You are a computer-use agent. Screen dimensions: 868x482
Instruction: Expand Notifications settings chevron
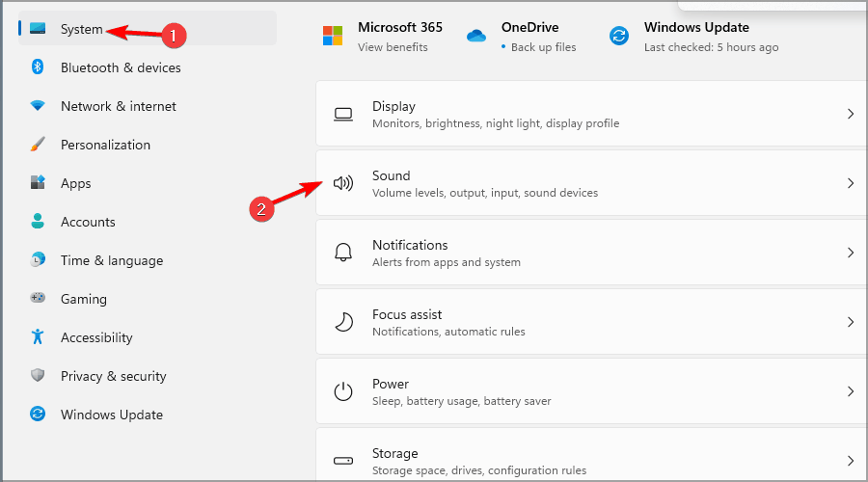[851, 253]
